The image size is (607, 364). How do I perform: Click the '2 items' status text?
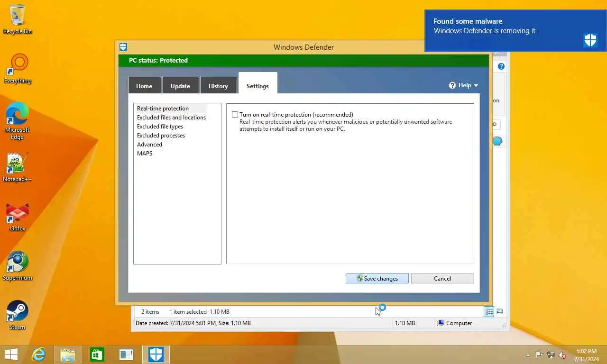tap(150, 312)
